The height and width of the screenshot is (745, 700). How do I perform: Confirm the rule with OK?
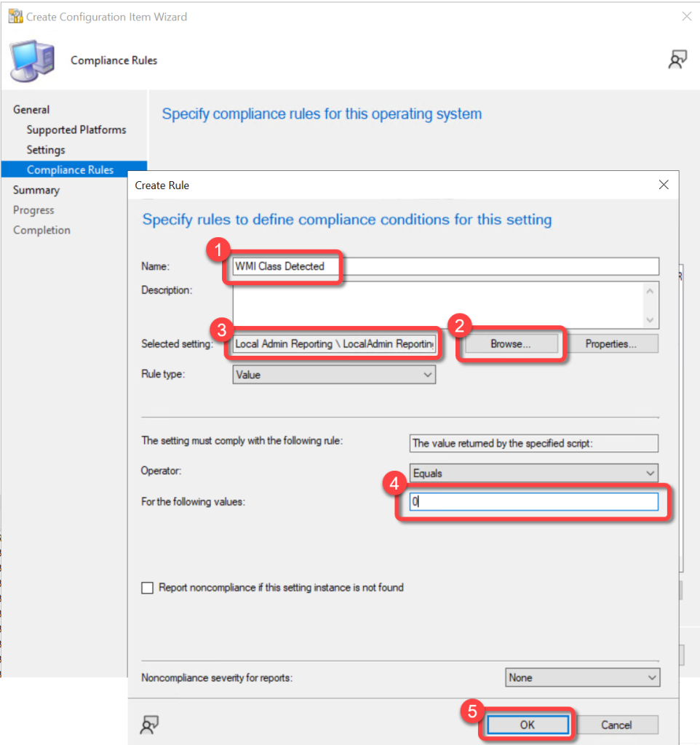pyautogui.click(x=528, y=725)
